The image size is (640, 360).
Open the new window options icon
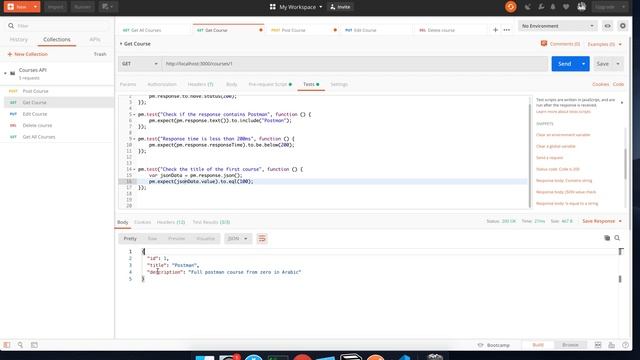coord(107,7)
